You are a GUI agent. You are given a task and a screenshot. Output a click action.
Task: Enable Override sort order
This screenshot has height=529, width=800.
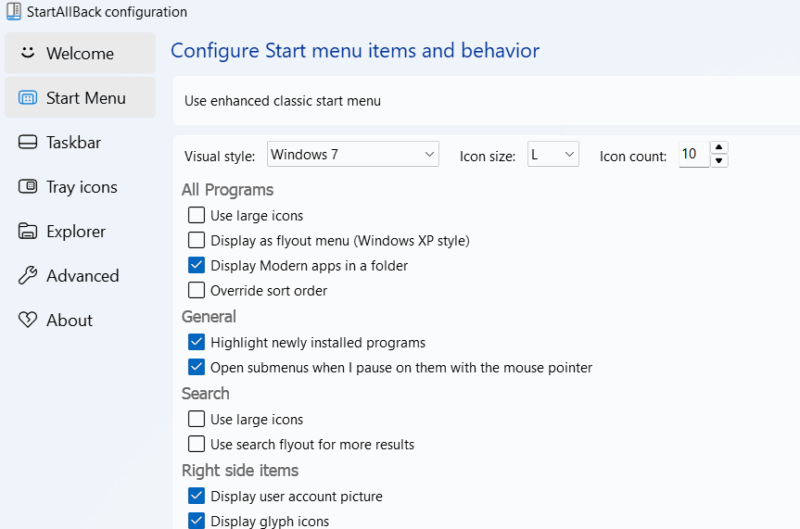click(x=196, y=290)
